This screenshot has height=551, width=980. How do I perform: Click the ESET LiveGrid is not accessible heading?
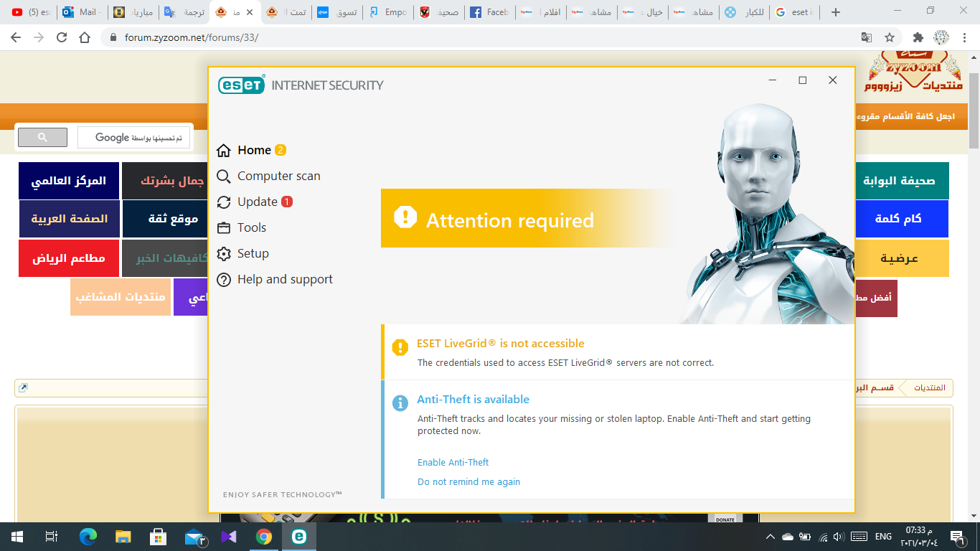tap(501, 344)
